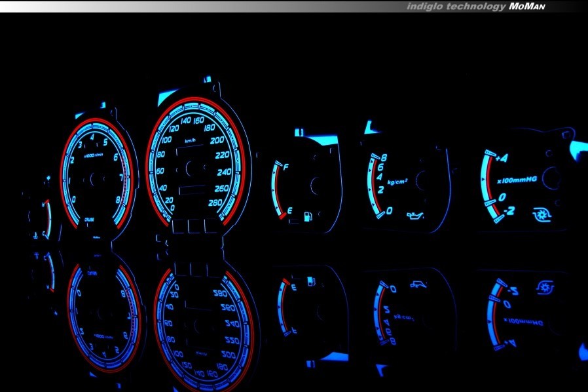The width and height of the screenshot is (588, 392).
Task: Click '220' on the upright speedometer
Action: pyautogui.click(x=223, y=155)
